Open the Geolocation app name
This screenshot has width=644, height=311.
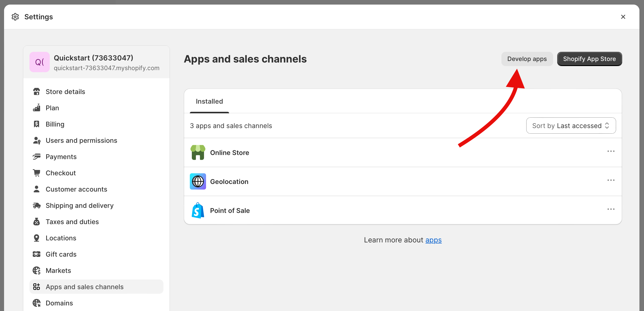point(229,182)
